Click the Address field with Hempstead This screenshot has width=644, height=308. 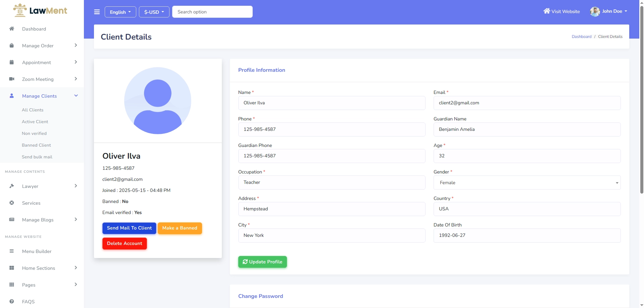pos(332,209)
